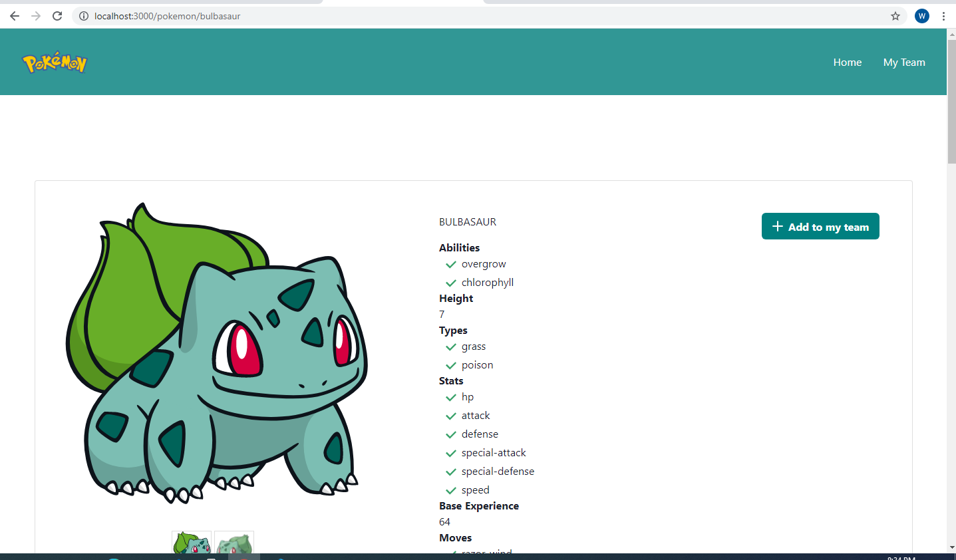Click the large Bulbasaur image
This screenshot has height=560, width=956.
click(x=217, y=352)
